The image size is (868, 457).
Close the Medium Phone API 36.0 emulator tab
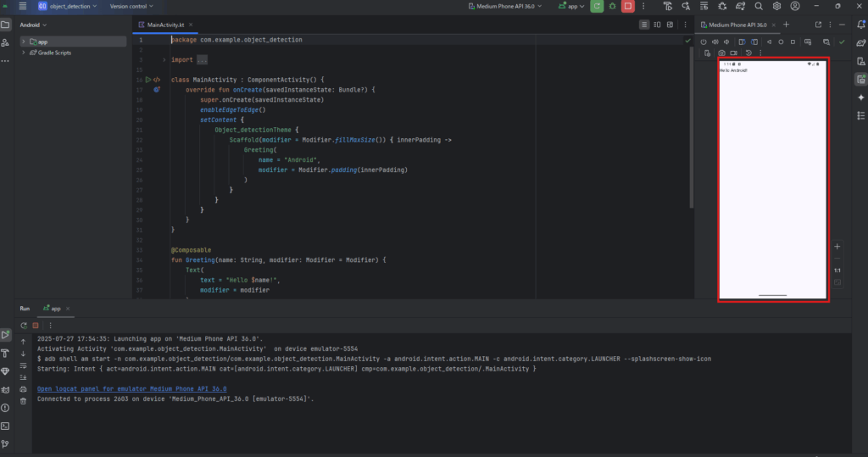773,25
